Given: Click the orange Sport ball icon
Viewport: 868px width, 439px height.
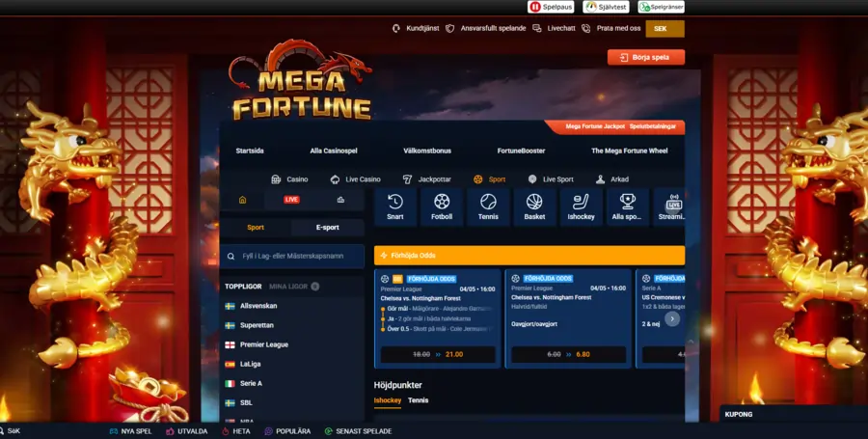Looking at the screenshot, I should (x=477, y=179).
